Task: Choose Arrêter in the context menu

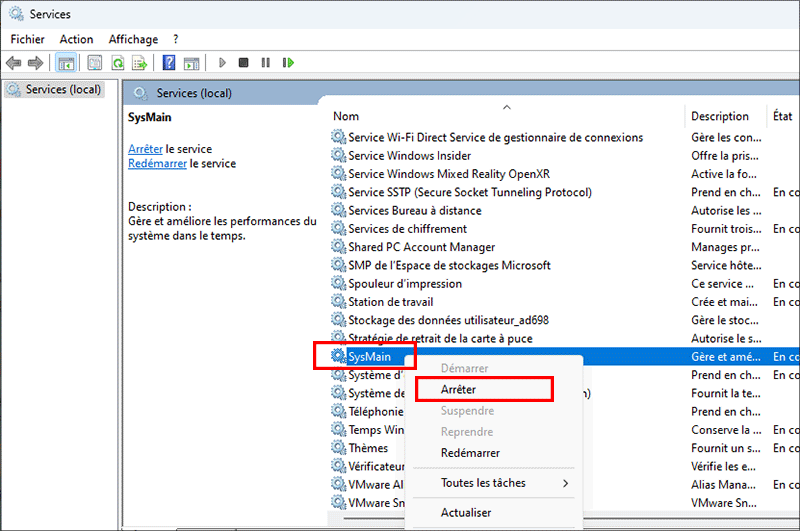Action: 458,389
